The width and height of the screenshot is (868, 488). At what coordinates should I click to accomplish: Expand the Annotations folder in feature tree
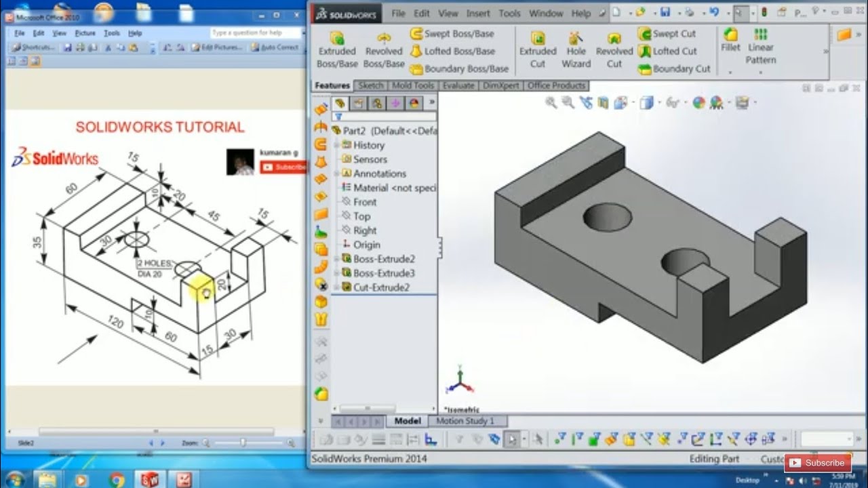point(337,174)
